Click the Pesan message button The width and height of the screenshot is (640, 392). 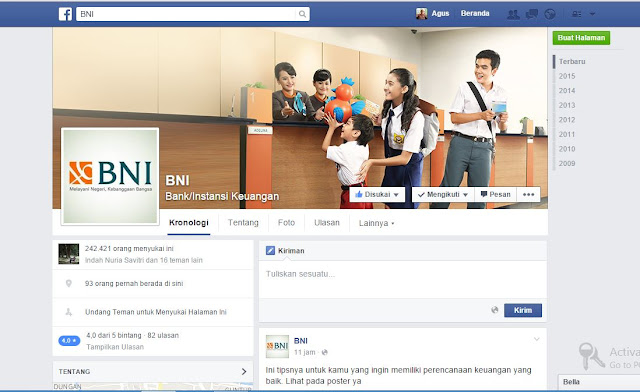coord(496,194)
